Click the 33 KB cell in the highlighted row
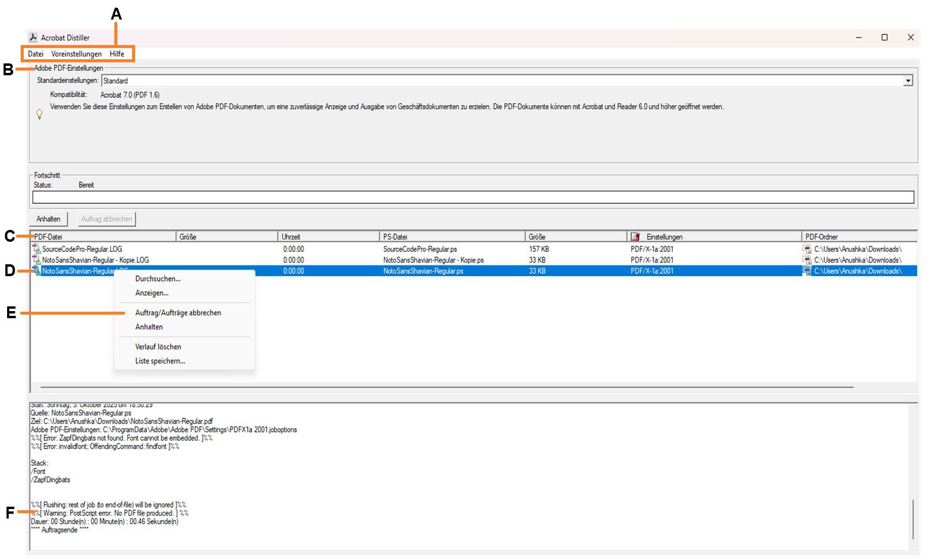Image resolution: width=948 pixels, height=560 pixels. pos(537,271)
